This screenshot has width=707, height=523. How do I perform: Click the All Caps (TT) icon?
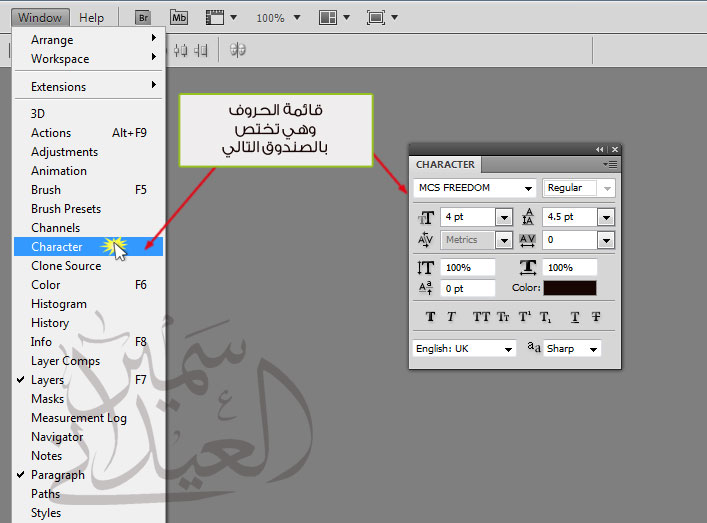pyautogui.click(x=481, y=317)
